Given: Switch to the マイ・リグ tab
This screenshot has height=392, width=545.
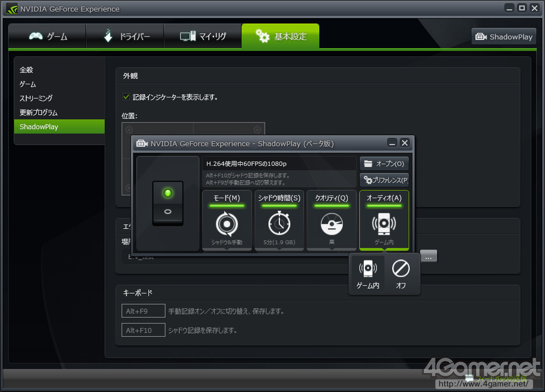Looking at the screenshot, I should pyautogui.click(x=203, y=36).
